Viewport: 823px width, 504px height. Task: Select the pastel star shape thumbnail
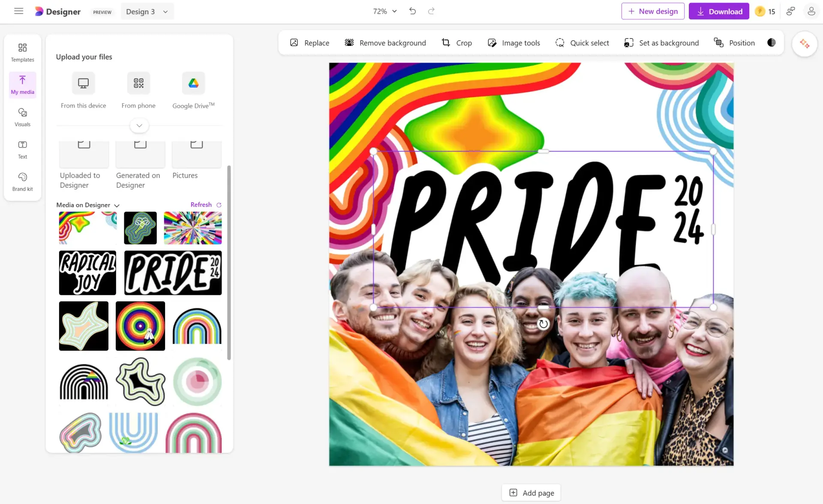pos(84,326)
